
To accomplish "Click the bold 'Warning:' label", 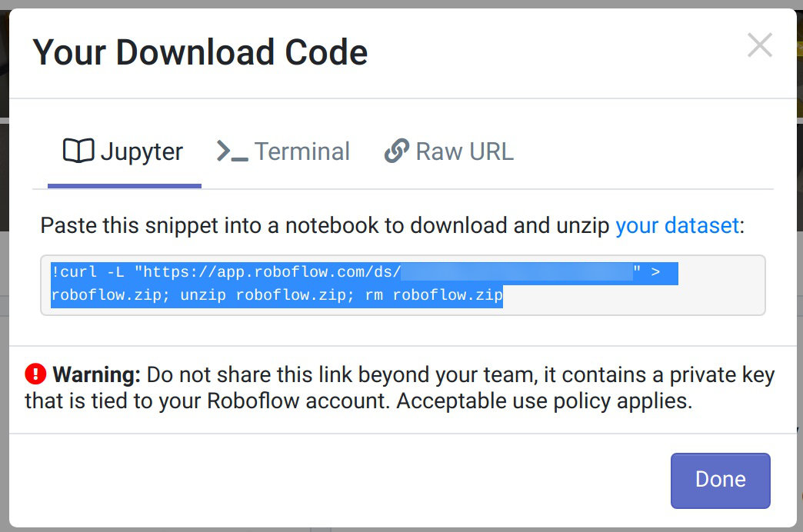I will (96, 374).
